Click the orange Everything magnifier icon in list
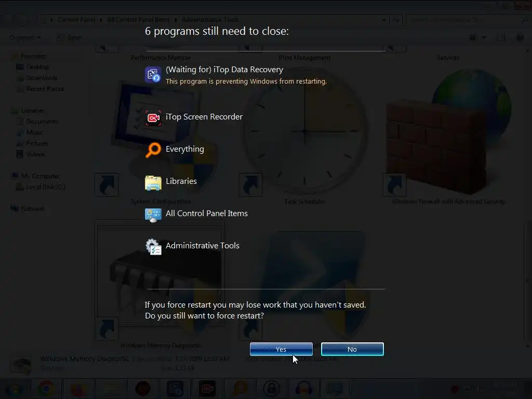Screen dimensions: 532x399 tap(153, 150)
